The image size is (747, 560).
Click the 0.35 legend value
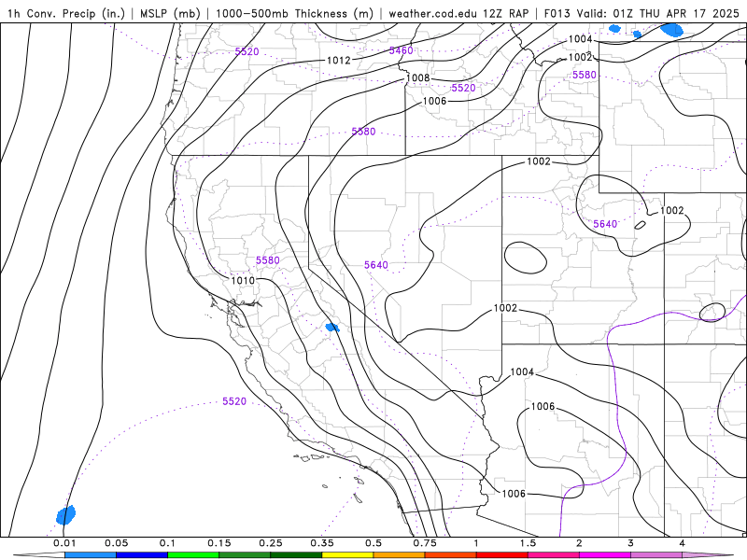click(x=321, y=543)
